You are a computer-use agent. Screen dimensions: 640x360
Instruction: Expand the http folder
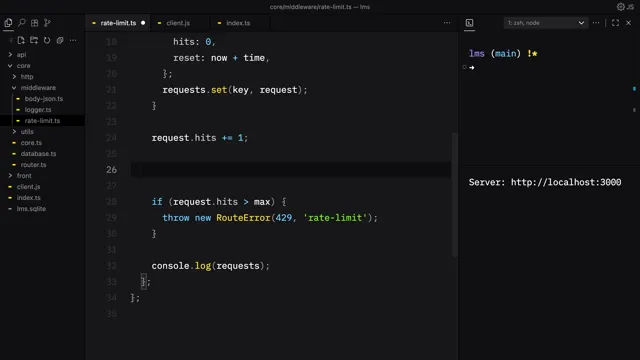click(x=27, y=77)
